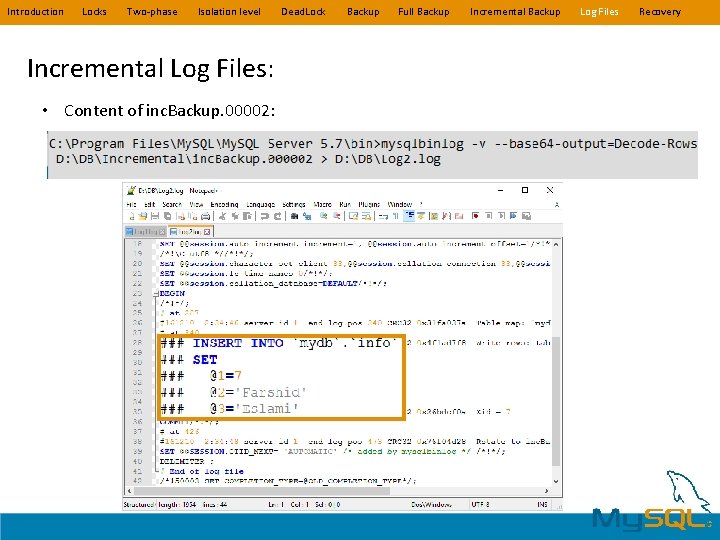Go to the Backup section
Image resolution: width=720 pixels, height=540 pixels.
tap(363, 12)
